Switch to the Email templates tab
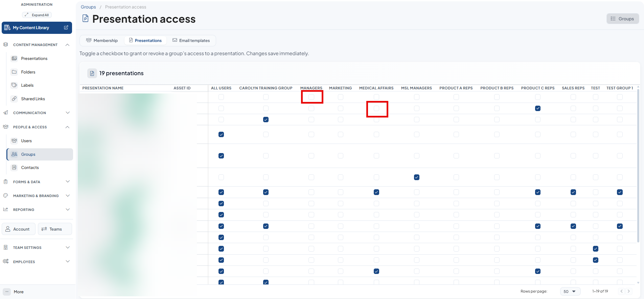644x299 pixels. 191,40
